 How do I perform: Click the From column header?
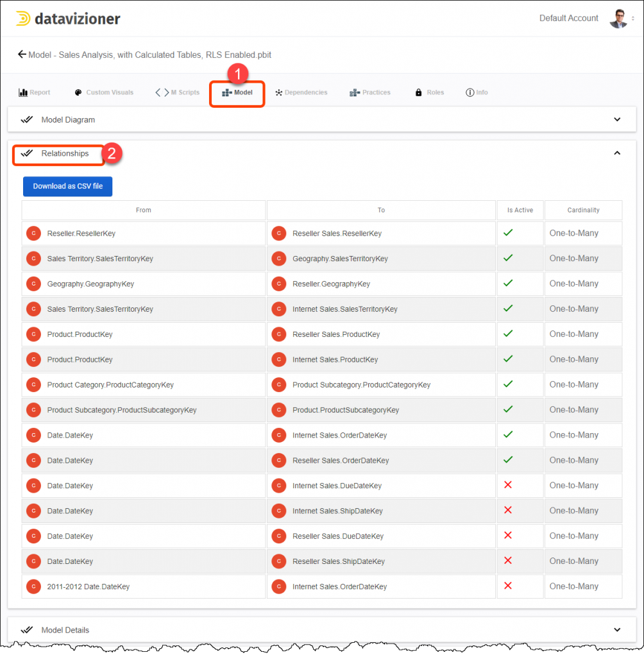point(143,210)
